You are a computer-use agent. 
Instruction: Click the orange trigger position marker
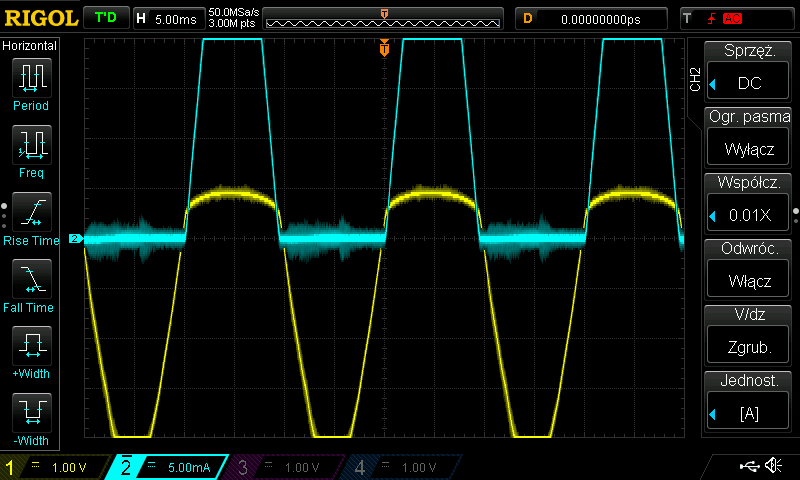[x=384, y=48]
